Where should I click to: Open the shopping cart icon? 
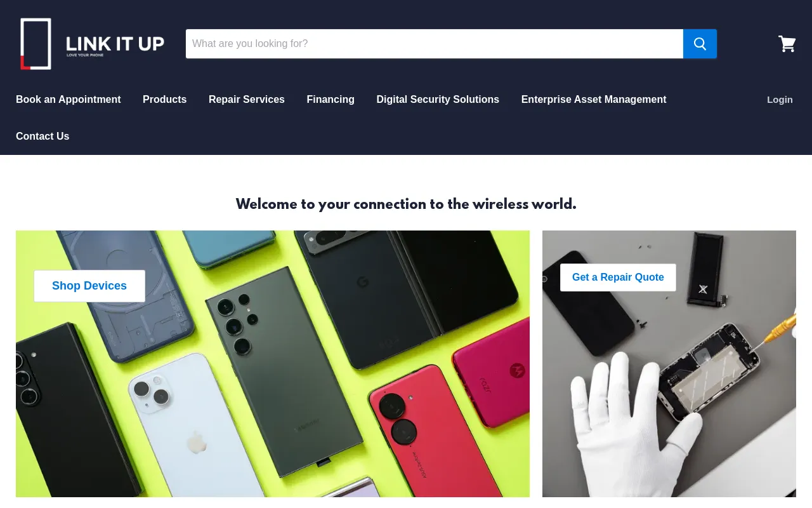(x=787, y=44)
